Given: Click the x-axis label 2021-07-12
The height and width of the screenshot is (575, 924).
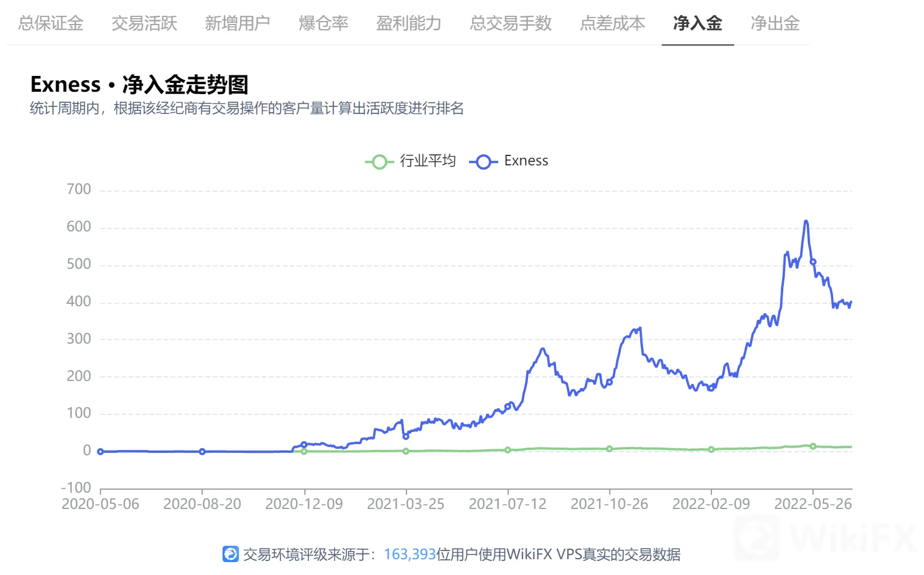Looking at the screenshot, I should [508, 504].
